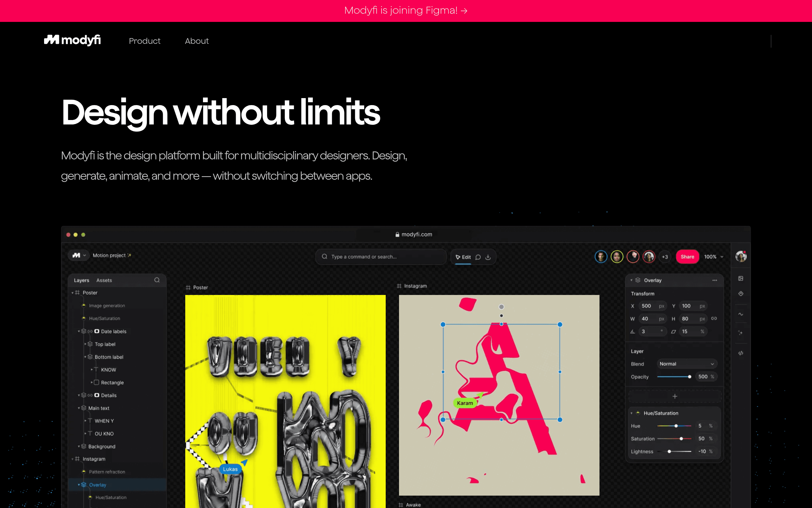The height and width of the screenshot is (508, 812).
Task: Collapse the Bottom label group
Action: coord(85,357)
